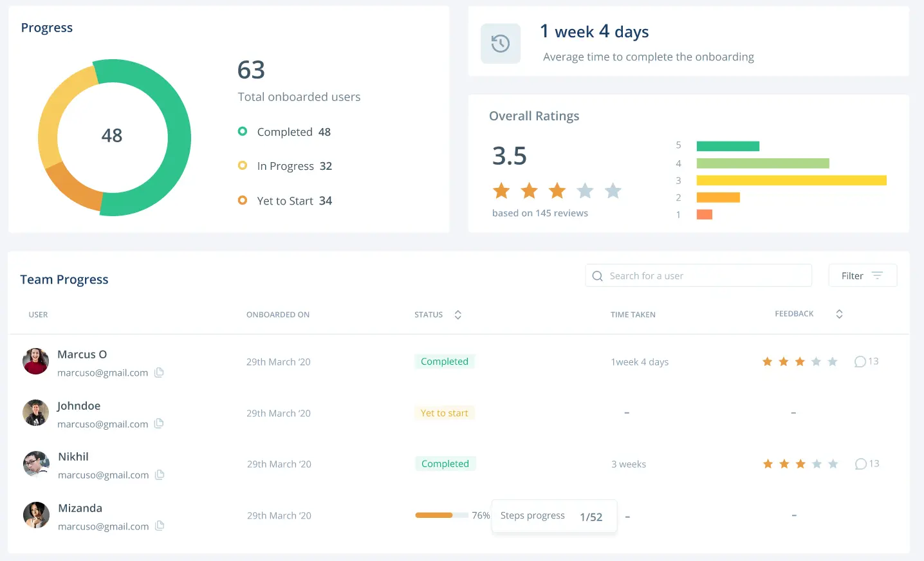Viewport: 924px width, 561px height.
Task: Click the Onboarded On column header
Action: [x=278, y=315]
